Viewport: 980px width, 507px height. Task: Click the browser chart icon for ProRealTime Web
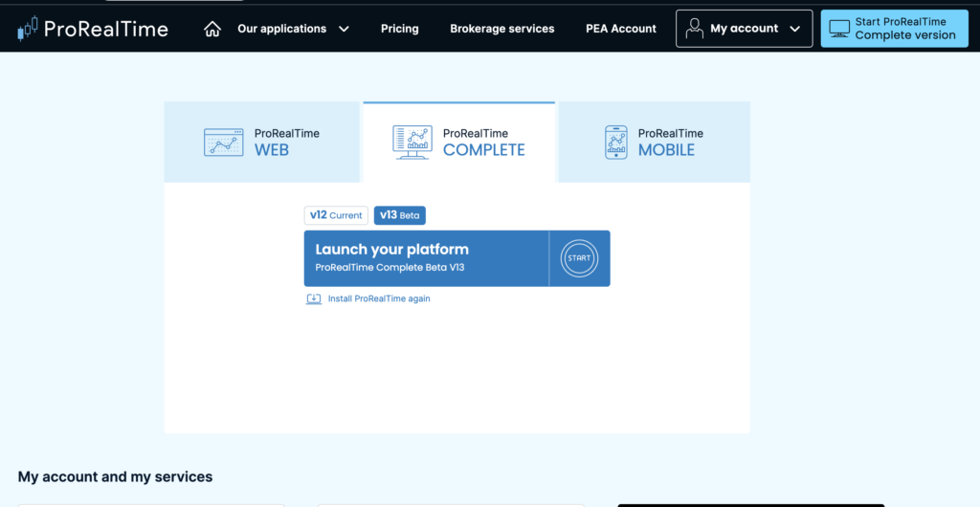pos(224,142)
